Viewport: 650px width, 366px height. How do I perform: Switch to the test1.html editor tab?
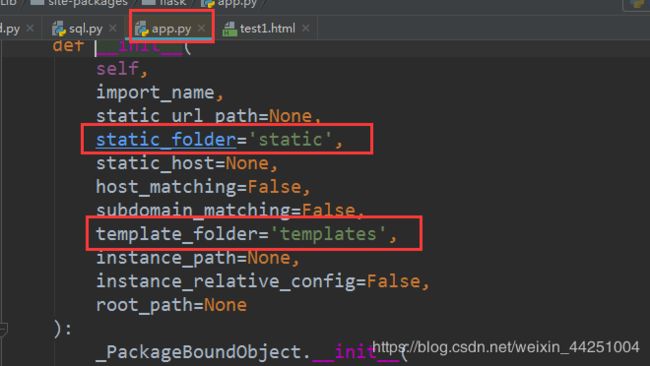[x=267, y=29]
